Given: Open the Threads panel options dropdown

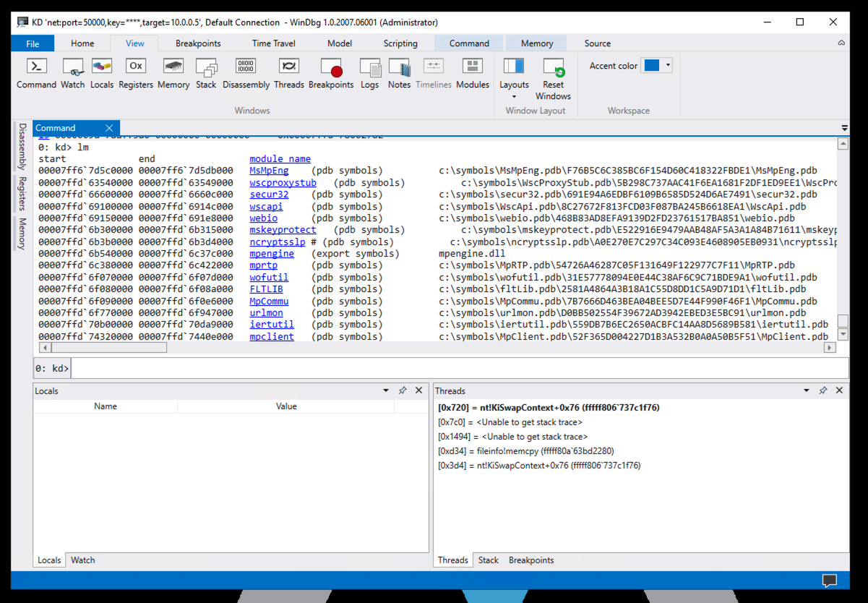Looking at the screenshot, I should pyautogui.click(x=807, y=390).
